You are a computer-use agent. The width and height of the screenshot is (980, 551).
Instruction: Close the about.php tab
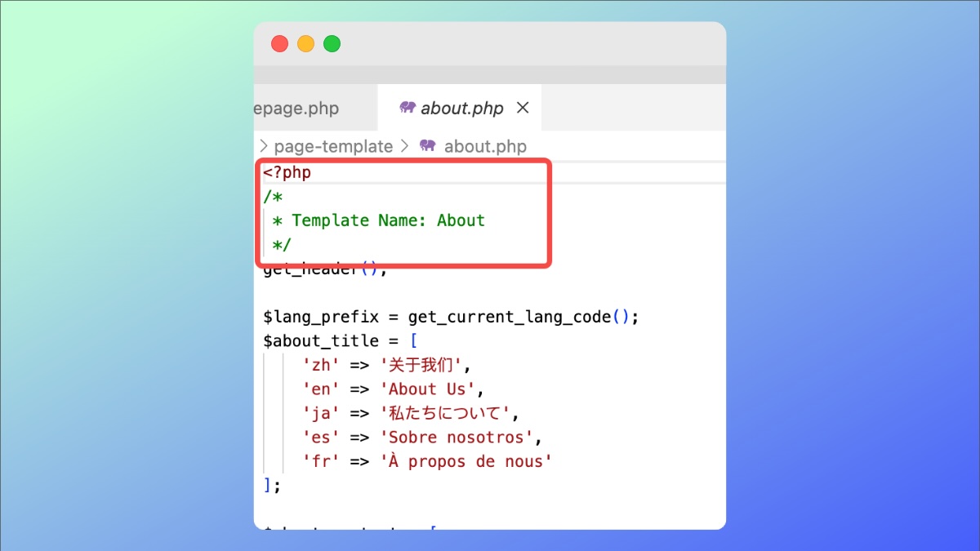523,108
